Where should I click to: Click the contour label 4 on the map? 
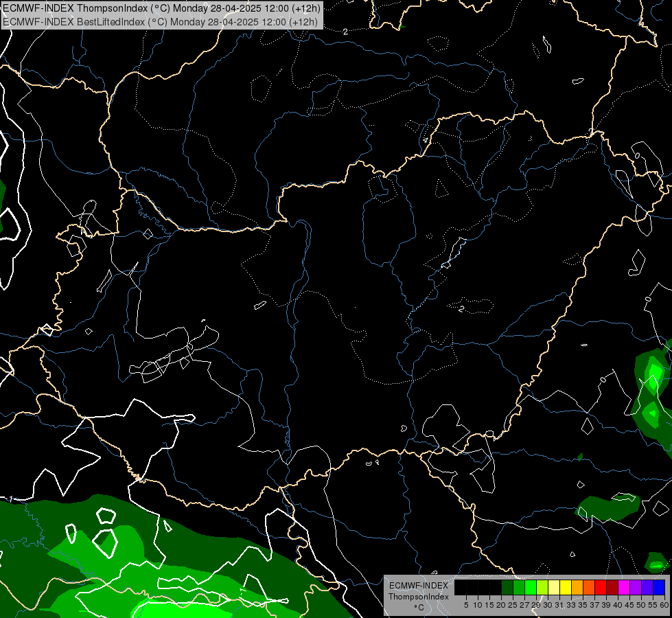click(425, 140)
